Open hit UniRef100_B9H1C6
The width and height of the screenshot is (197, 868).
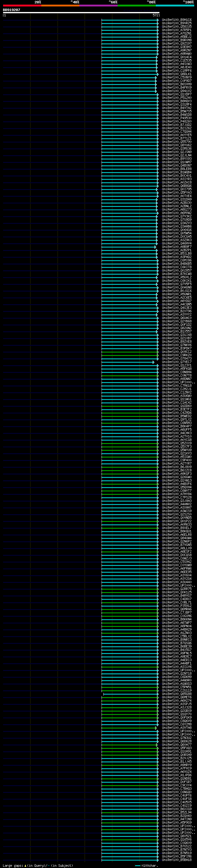coord(176,20)
